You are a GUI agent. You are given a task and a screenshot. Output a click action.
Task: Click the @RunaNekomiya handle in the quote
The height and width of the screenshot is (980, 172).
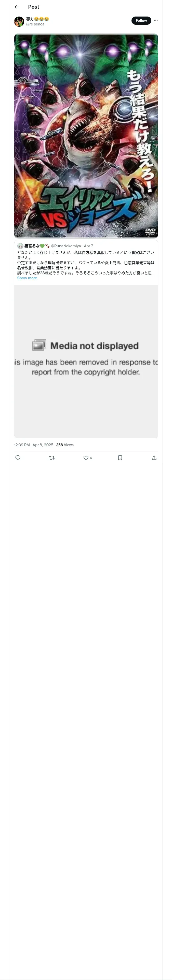coord(65,246)
